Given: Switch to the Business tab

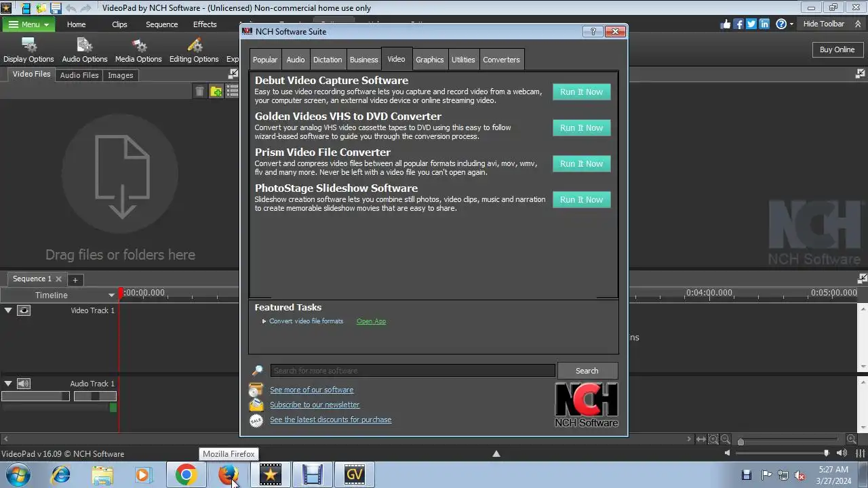Looking at the screenshot, I should [x=364, y=60].
